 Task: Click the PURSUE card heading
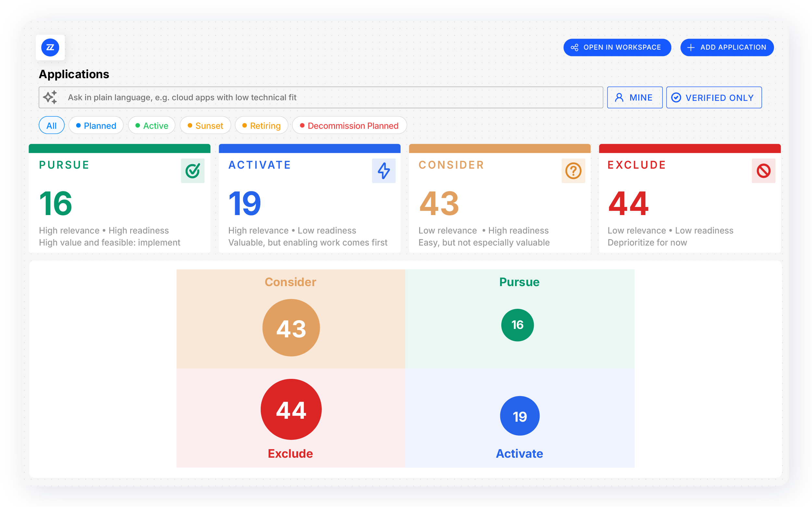[x=64, y=165]
